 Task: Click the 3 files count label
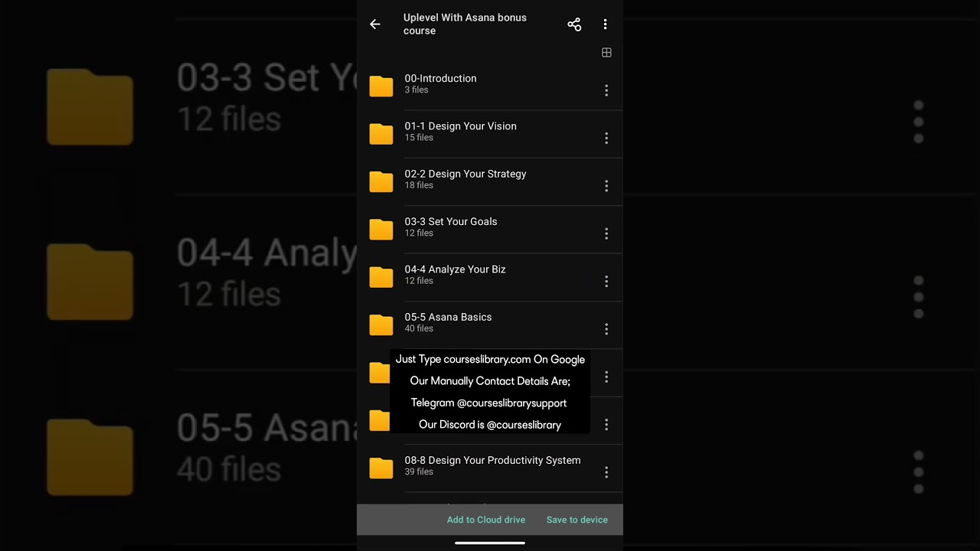point(416,90)
